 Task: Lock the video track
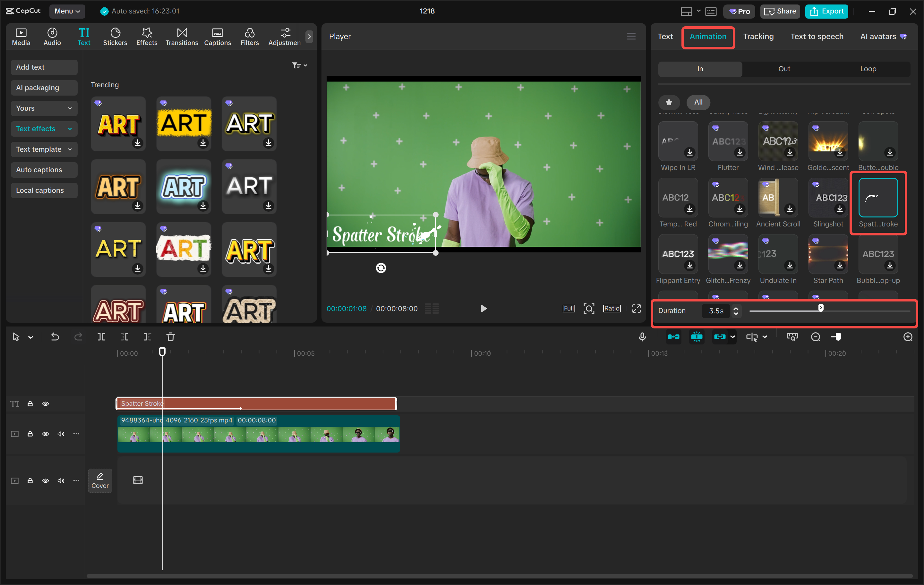click(x=30, y=434)
